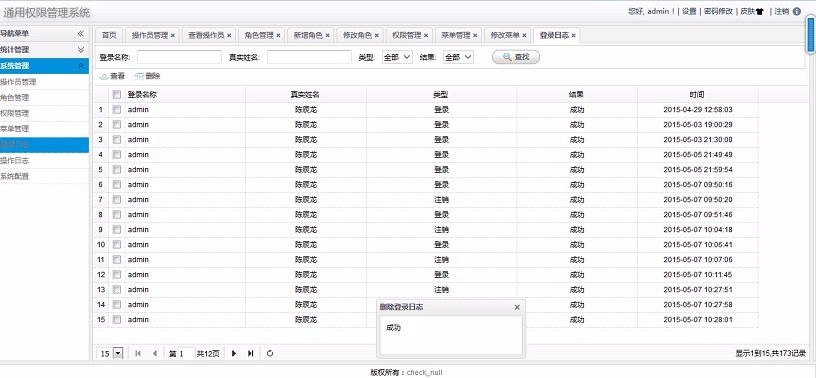The height and width of the screenshot is (378, 816).
Task: Open 操作日志 in sidebar
Action: coord(15,160)
